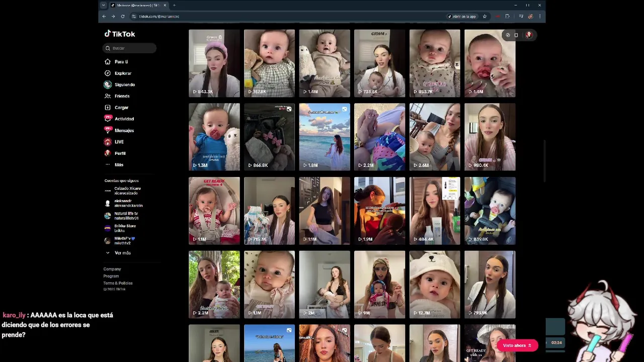The image size is (644, 362).
Task: Go forward in the browser
Action: point(113,17)
